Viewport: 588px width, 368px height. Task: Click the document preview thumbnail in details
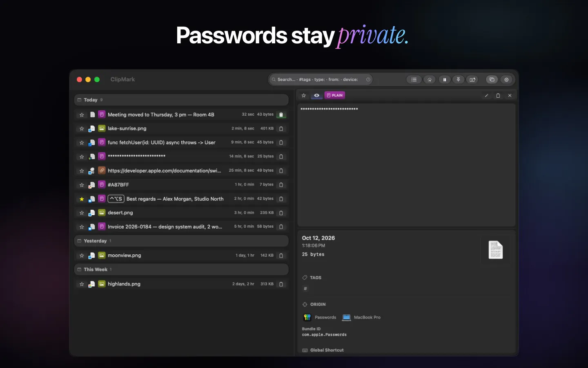[x=496, y=250]
